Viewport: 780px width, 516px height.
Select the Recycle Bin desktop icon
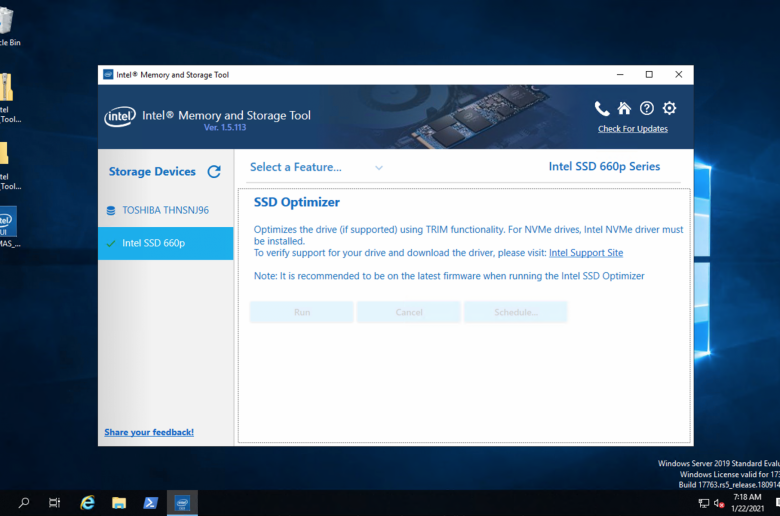point(7,26)
